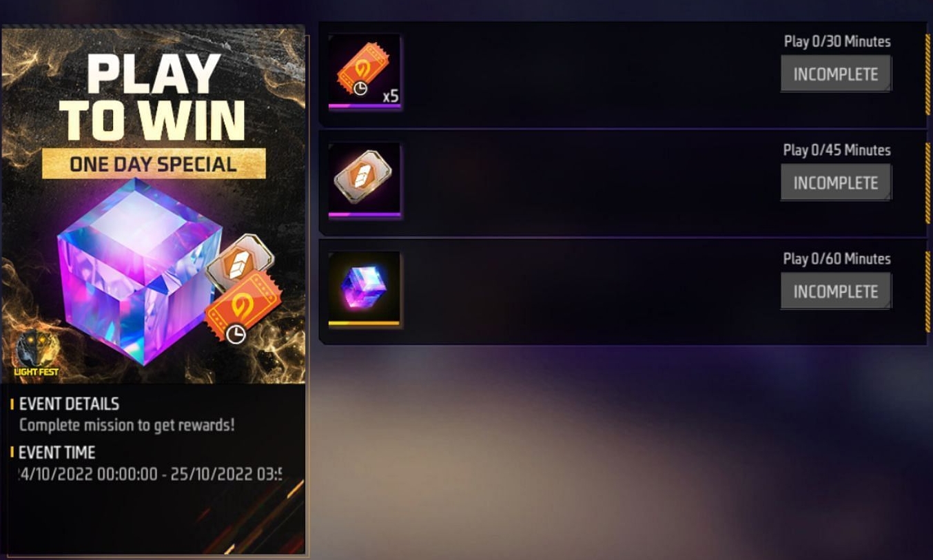
Task: Click INCOMPLETE button for 60 minutes mission
Action: pos(836,291)
